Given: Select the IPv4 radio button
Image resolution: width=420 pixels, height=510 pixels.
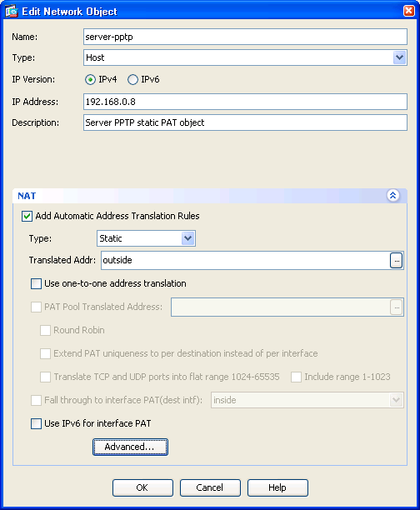Looking at the screenshot, I should (90, 79).
